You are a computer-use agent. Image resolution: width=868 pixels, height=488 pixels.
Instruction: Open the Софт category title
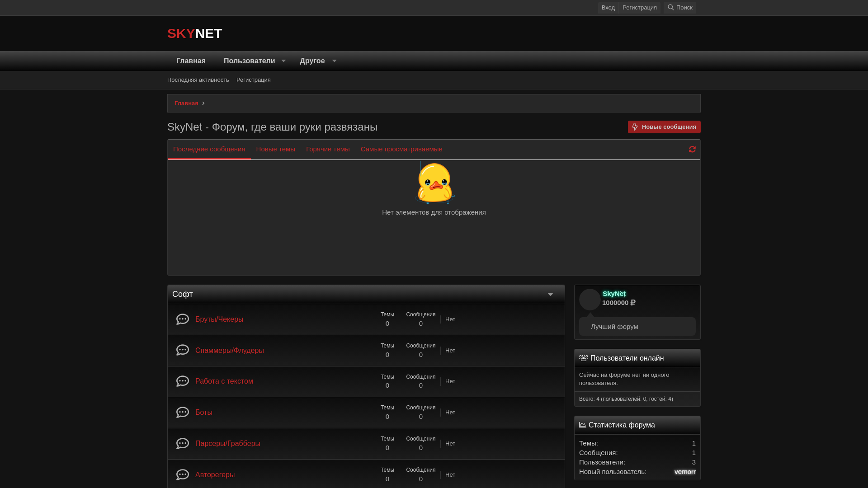point(183,295)
